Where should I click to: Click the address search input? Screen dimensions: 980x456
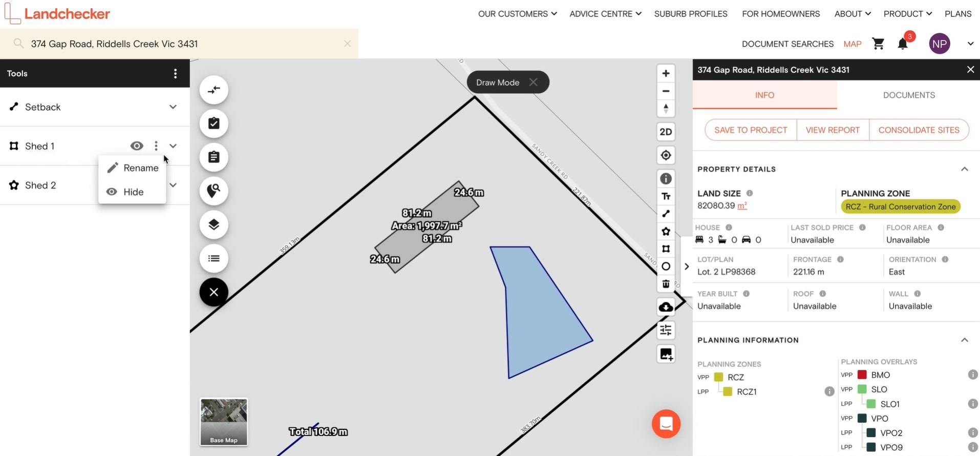tap(179, 44)
